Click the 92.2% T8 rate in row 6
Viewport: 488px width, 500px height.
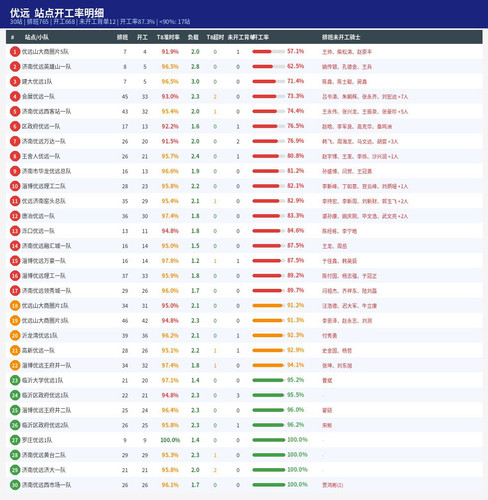pyautogui.click(x=170, y=126)
